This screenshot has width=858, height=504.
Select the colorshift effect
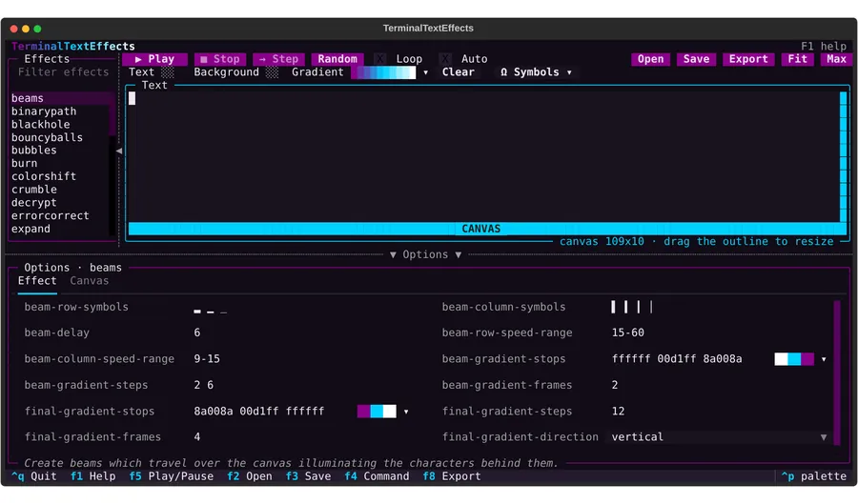60,176
